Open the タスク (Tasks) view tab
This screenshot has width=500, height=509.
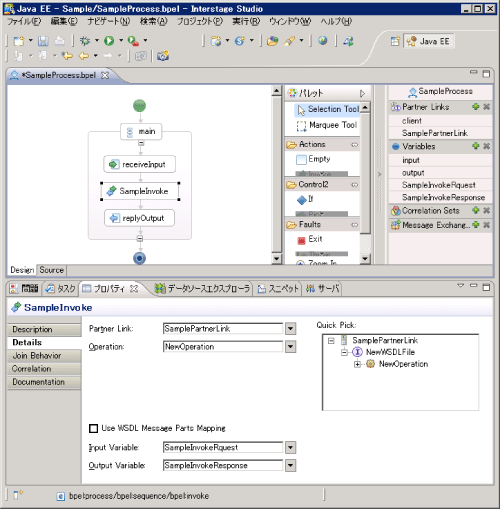click(x=61, y=288)
